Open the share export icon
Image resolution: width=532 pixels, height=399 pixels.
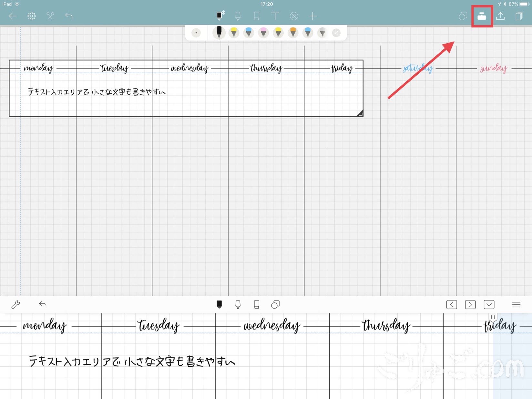click(x=500, y=16)
